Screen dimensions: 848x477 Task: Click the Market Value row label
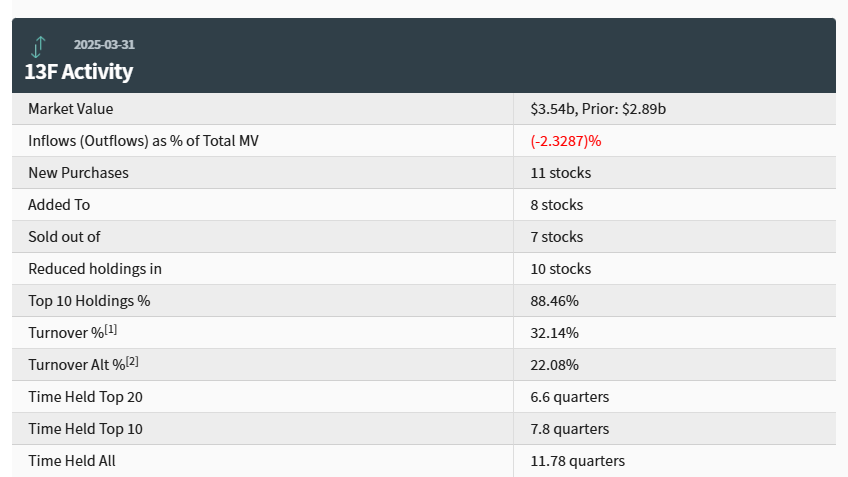click(70, 108)
